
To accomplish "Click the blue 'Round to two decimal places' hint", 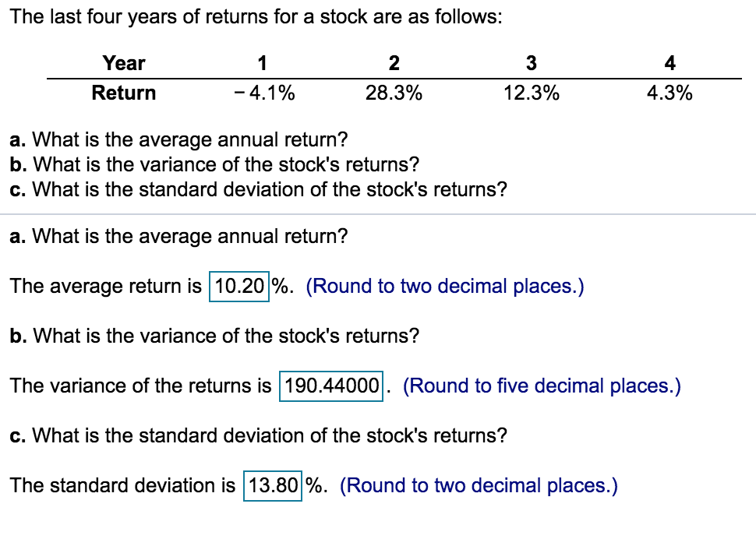I will click(444, 286).
